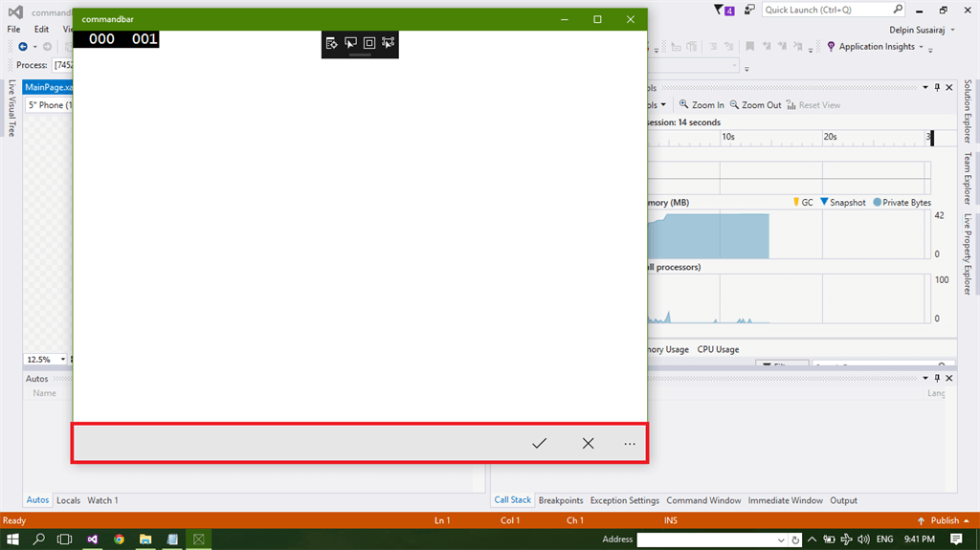The width and height of the screenshot is (980, 550).
Task: Open Live Property Explorer side tab
Action: [968, 253]
